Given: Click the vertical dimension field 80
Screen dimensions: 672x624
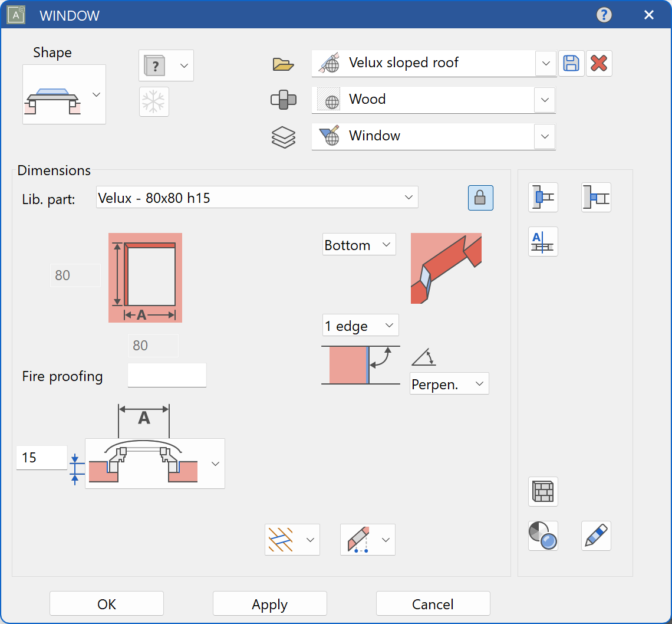Looking at the screenshot, I should point(75,275).
